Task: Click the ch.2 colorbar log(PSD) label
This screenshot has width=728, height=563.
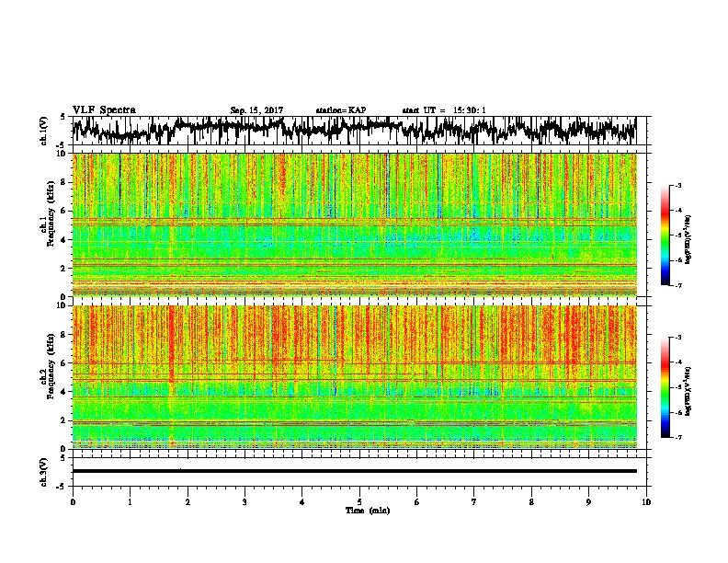Action: [x=688, y=391]
